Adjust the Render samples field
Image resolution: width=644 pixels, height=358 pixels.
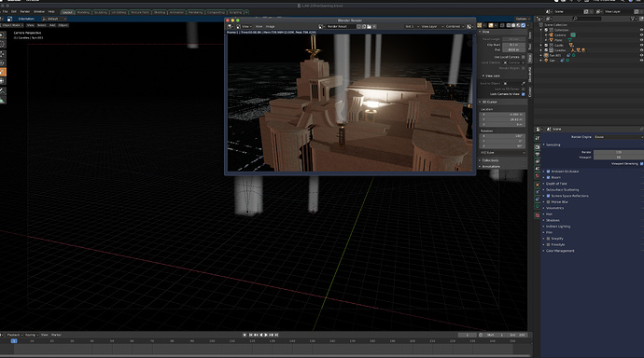pos(619,152)
